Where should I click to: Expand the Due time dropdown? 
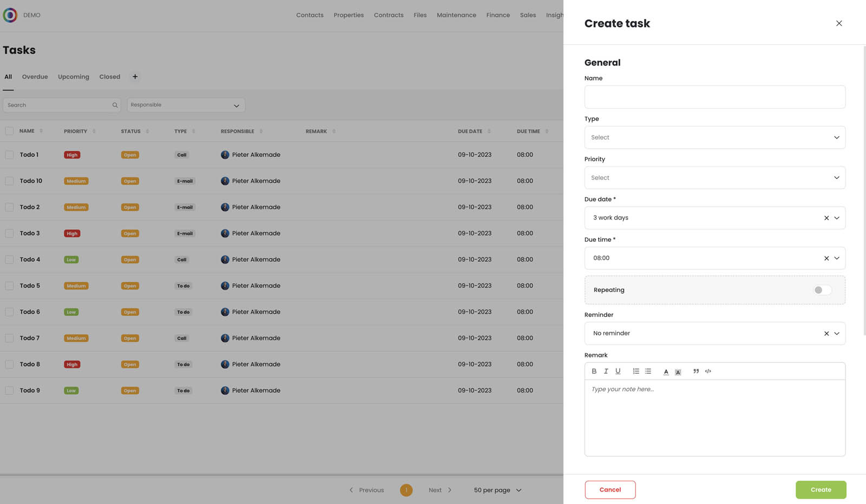click(x=837, y=258)
